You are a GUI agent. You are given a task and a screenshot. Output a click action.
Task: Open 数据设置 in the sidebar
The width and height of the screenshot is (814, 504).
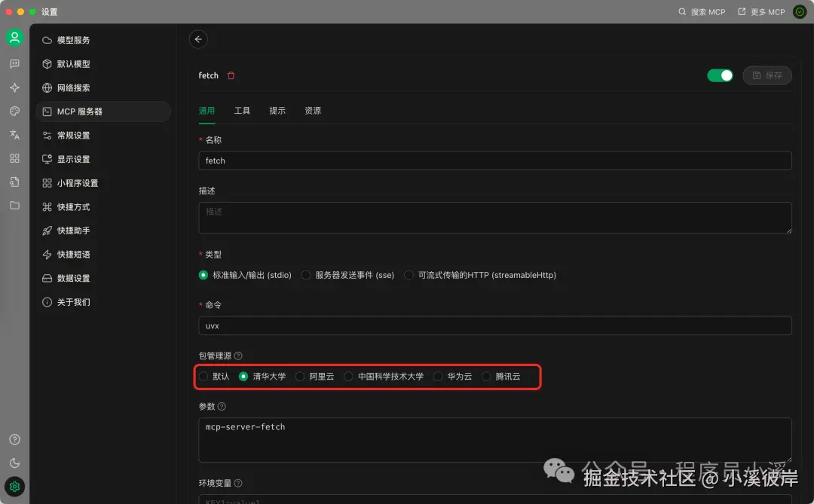(103, 278)
